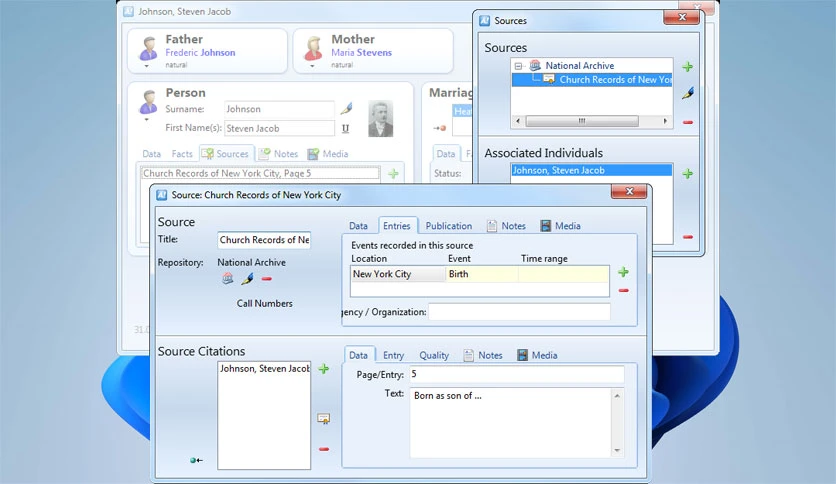Screen dimensions: 836x484
Task: Open the citation Quality tab
Action: click(434, 356)
